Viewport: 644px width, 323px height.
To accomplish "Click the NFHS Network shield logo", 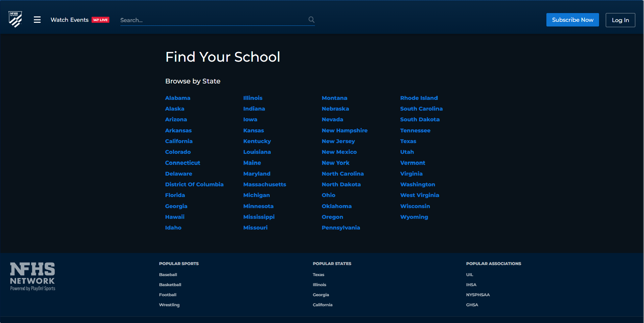I will click(x=15, y=19).
